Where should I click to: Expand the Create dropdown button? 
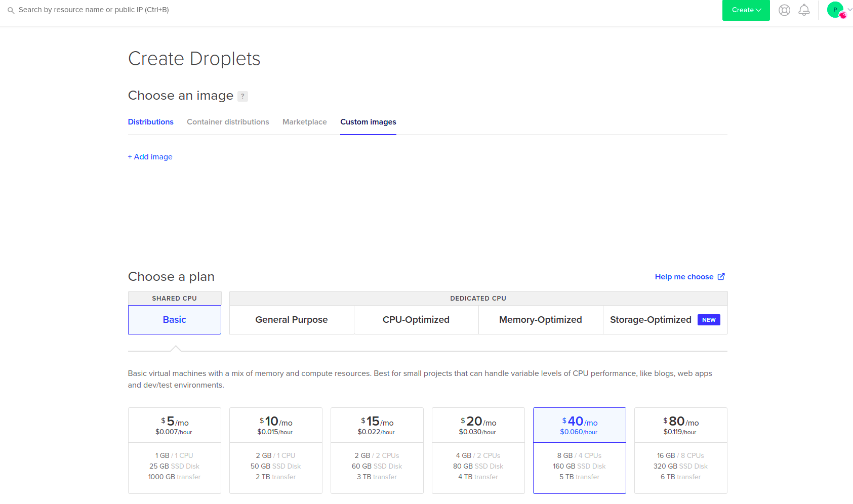[x=746, y=10]
